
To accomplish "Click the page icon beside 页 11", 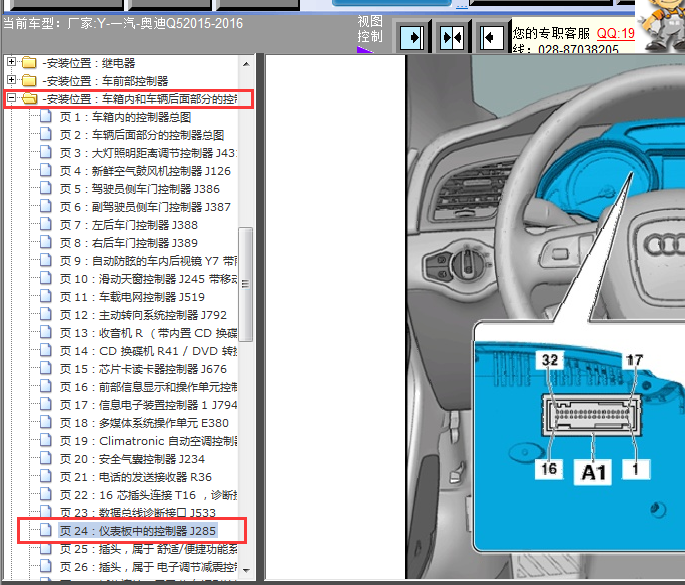I will [45, 297].
